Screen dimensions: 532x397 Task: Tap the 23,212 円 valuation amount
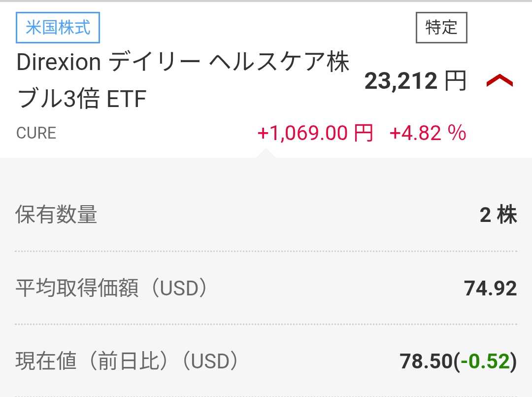point(415,81)
